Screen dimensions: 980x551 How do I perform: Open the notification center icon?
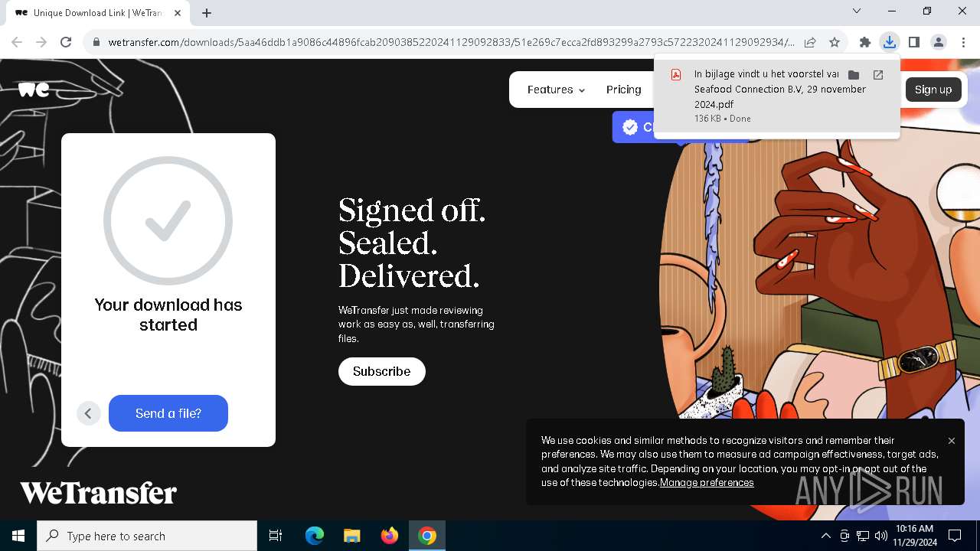click(955, 536)
